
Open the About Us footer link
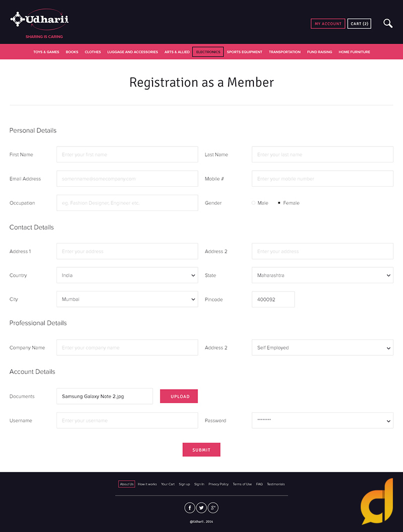126,484
